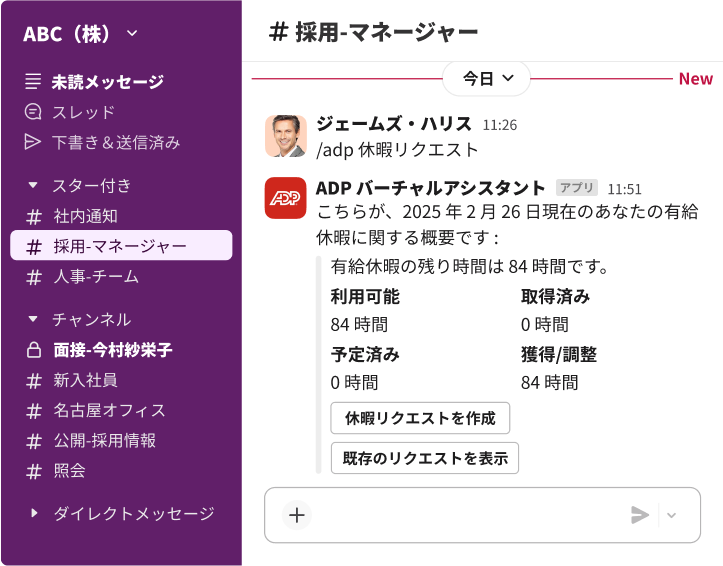Click 下書き＆送信済み label
Viewport: 723px width, 566px height.
[116, 142]
